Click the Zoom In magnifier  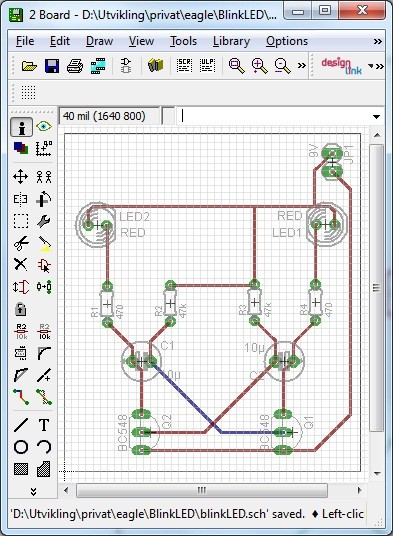[259, 66]
